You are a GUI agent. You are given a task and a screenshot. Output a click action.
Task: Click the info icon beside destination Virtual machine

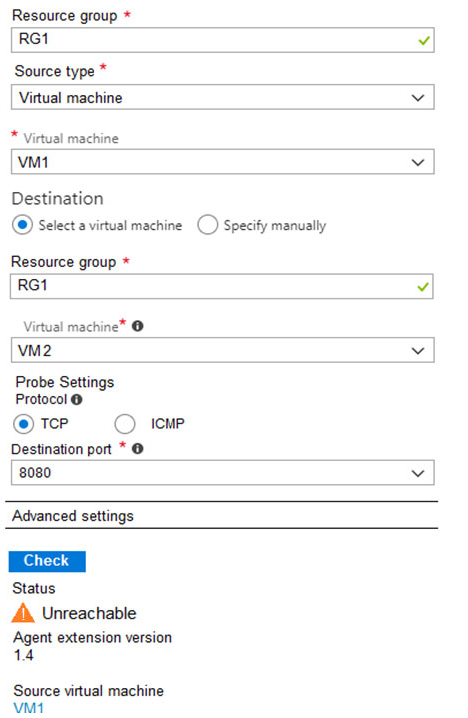pyautogui.click(x=137, y=326)
